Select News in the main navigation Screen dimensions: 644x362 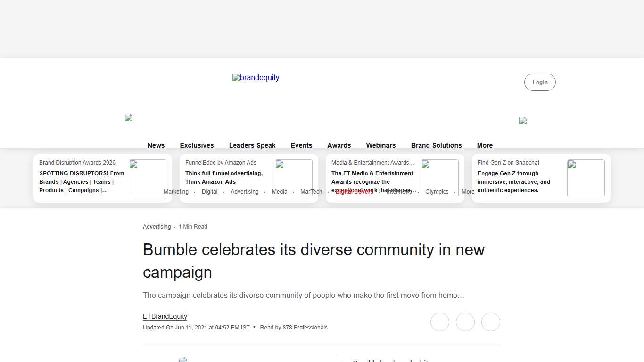click(x=156, y=145)
